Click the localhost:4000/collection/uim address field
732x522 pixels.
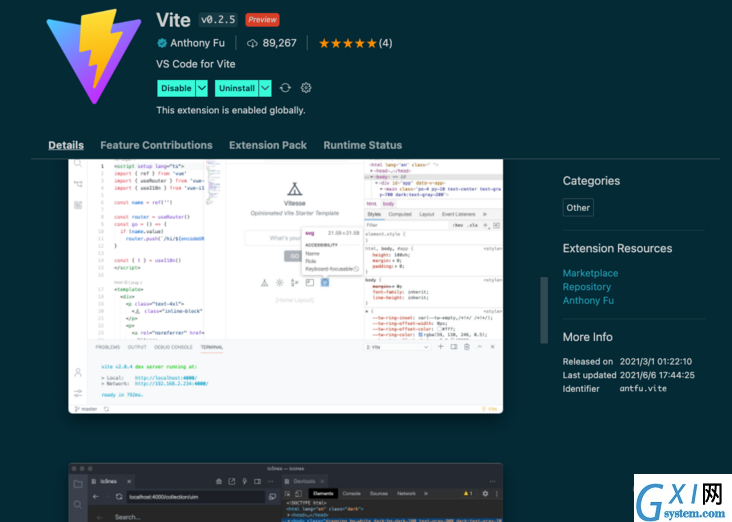196,497
